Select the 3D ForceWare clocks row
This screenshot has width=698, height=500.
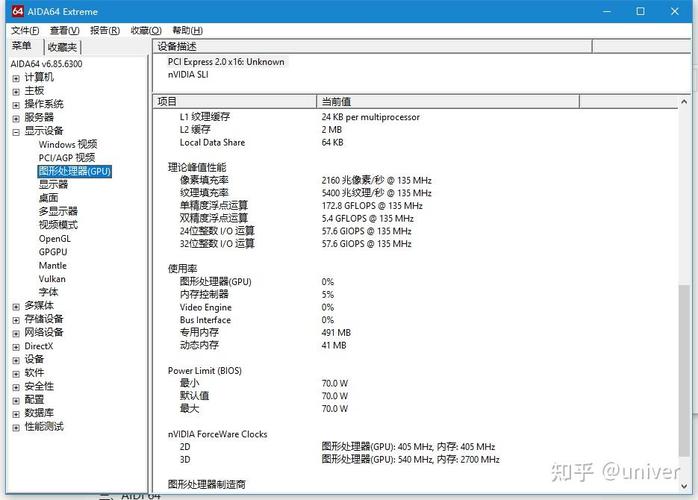(340, 459)
